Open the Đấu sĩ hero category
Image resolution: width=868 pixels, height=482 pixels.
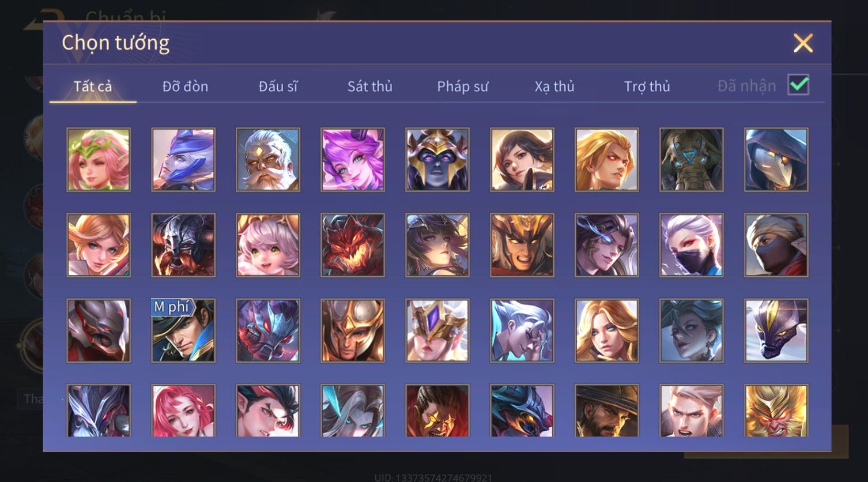coord(278,86)
